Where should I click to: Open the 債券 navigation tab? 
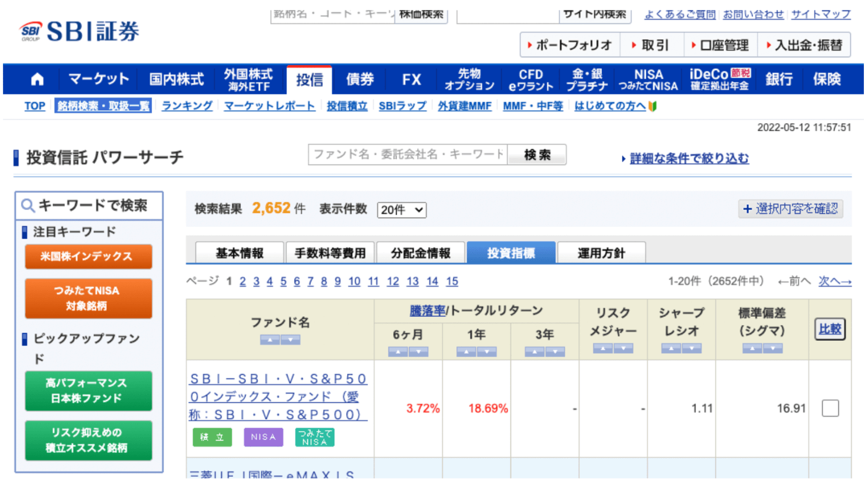tap(359, 79)
